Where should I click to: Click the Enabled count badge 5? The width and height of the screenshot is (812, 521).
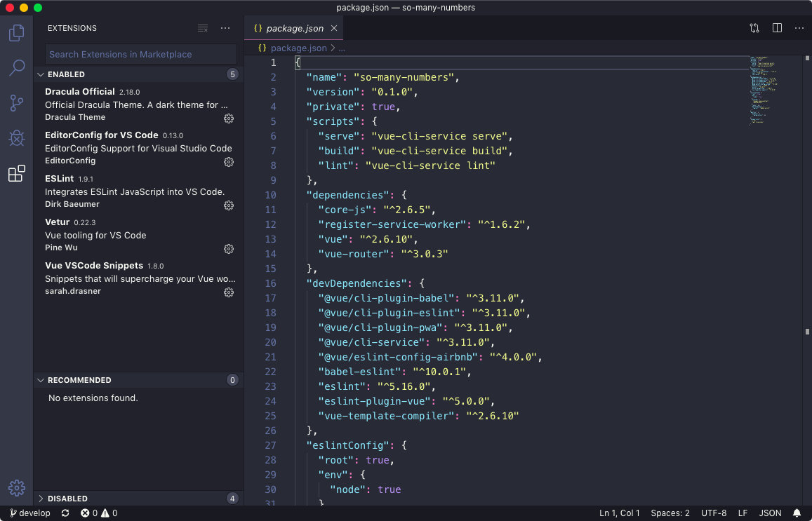[x=232, y=74]
